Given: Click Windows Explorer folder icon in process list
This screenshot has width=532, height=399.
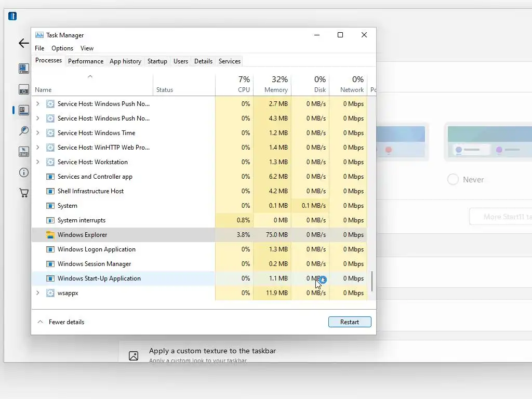Looking at the screenshot, I should pyautogui.click(x=50, y=235).
